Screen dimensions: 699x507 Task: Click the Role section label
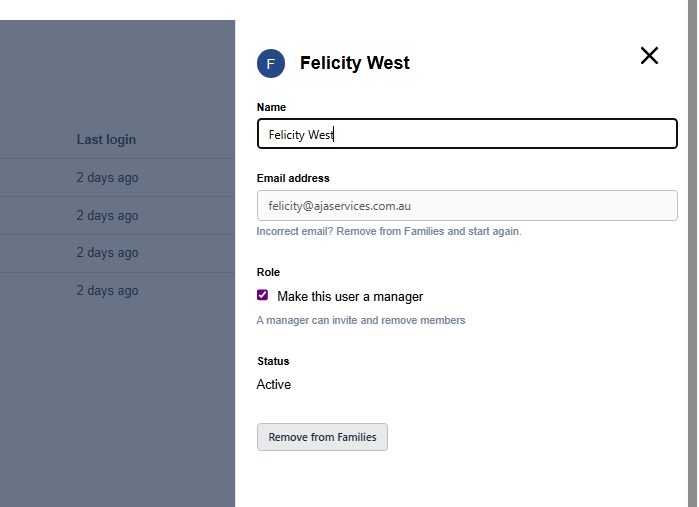coord(268,272)
